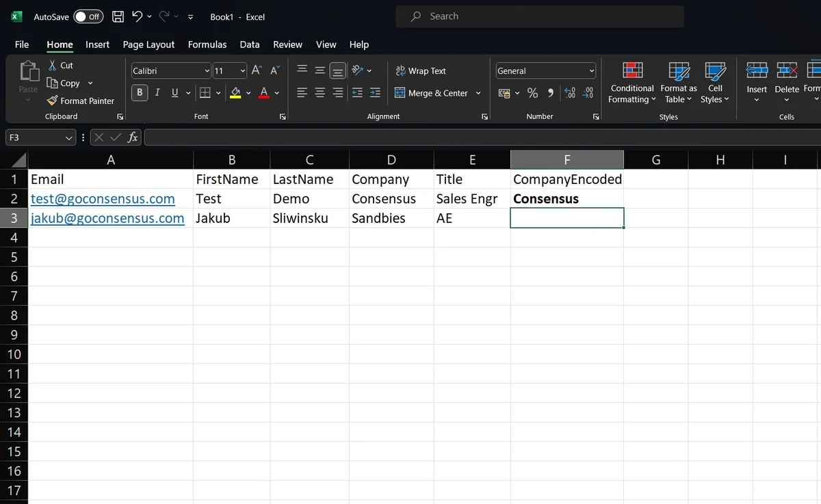821x504 pixels.
Task: Open the Alignment settings dialog launcher
Action: point(484,117)
